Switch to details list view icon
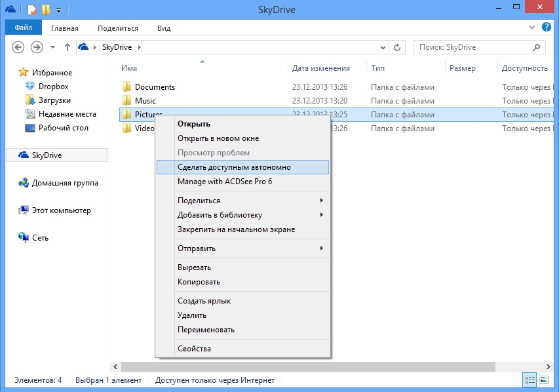The width and height of the screenshot is (559, 392). (x=530, y=380)
